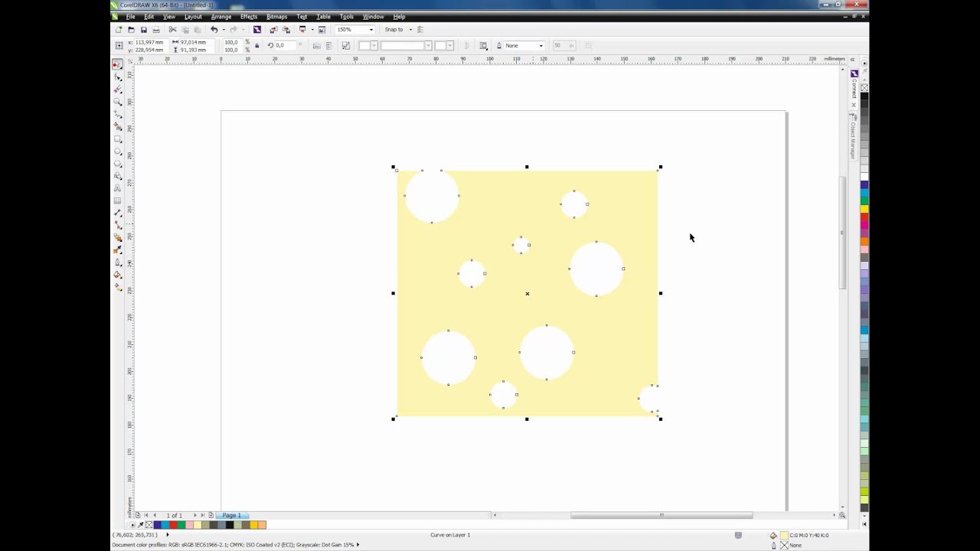Image resolution: width=980 pixels, height=551 pixels.
Task: Pick the blue swatch in the right palette
Action: [x=864, y=185]
